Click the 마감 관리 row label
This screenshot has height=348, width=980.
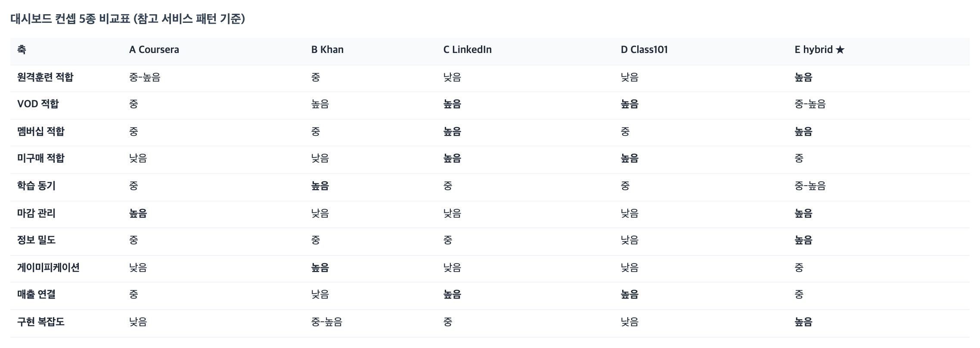click(37, 213)
